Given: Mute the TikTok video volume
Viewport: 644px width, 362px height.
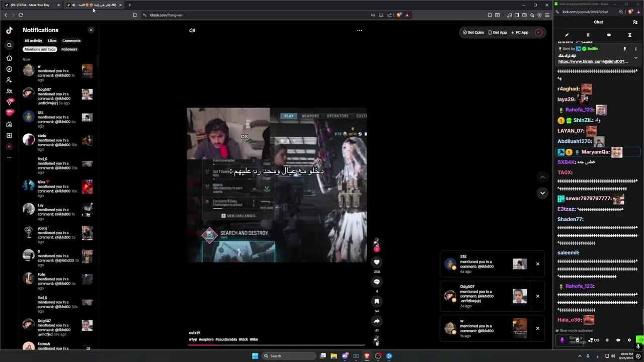Looking at the screenshot, I should coord(192,30).
